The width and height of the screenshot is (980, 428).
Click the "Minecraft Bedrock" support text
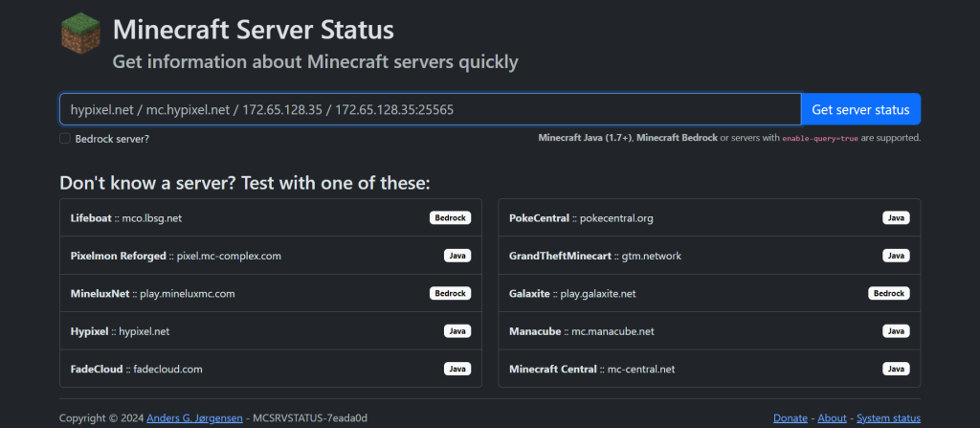tap(677, 138)
